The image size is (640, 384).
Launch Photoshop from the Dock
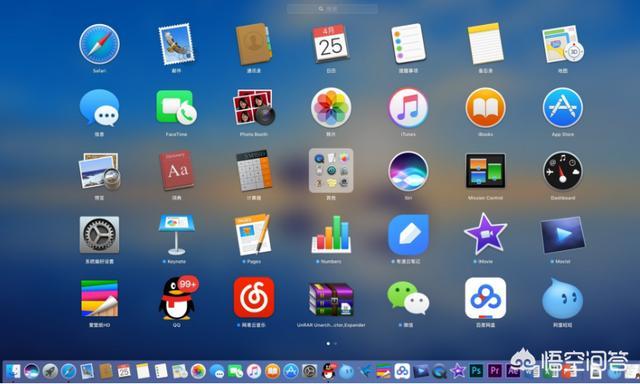pos(476,371)
